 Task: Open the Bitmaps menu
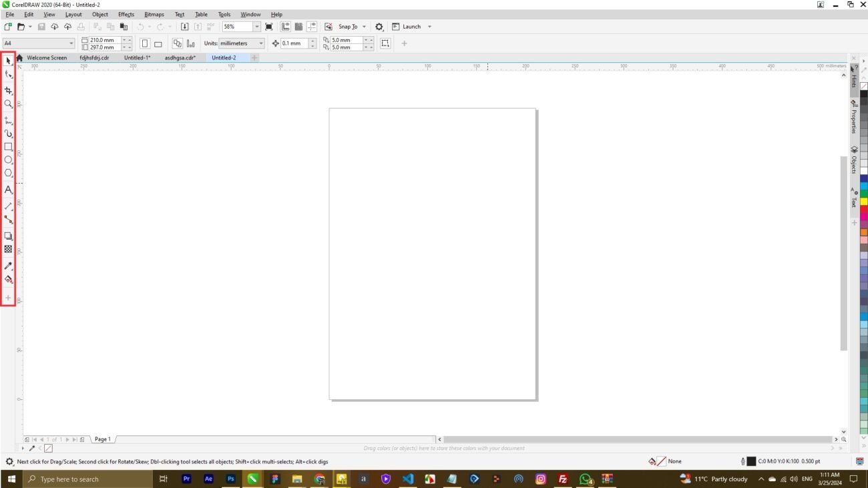[154, 14]
